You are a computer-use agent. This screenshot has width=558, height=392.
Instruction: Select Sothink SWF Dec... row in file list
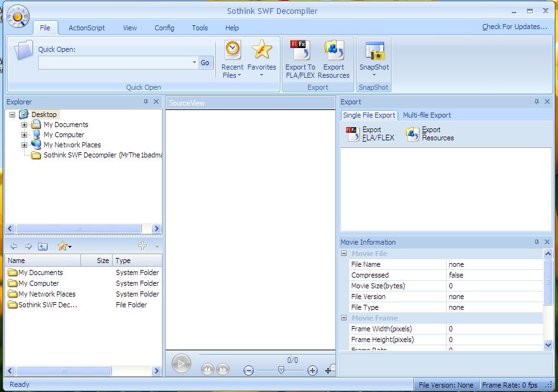84,305
